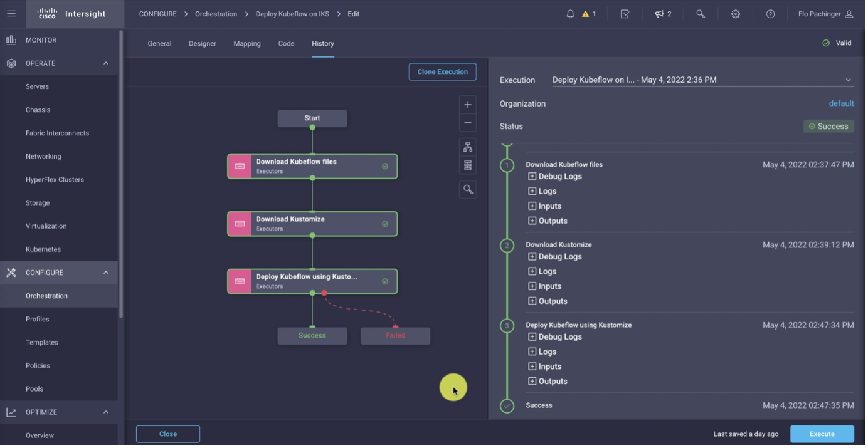The image size is (868, 448).
Task: Click the zoom in plus button on canvas
Action: 467,105
